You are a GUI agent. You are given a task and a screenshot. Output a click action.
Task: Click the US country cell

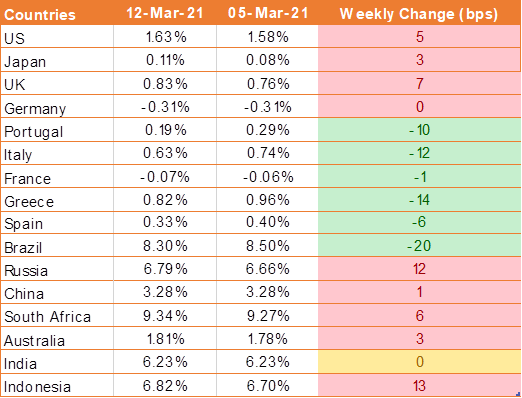(57, 37)
